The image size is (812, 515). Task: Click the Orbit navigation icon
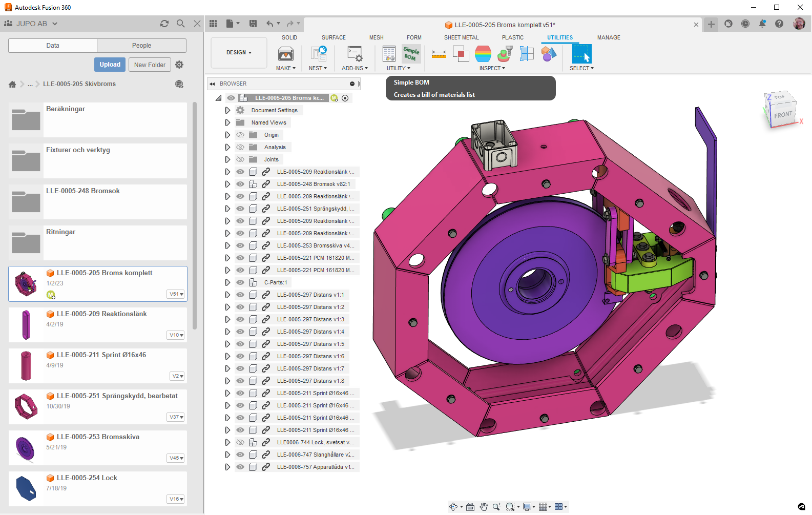tap(453, 507)
